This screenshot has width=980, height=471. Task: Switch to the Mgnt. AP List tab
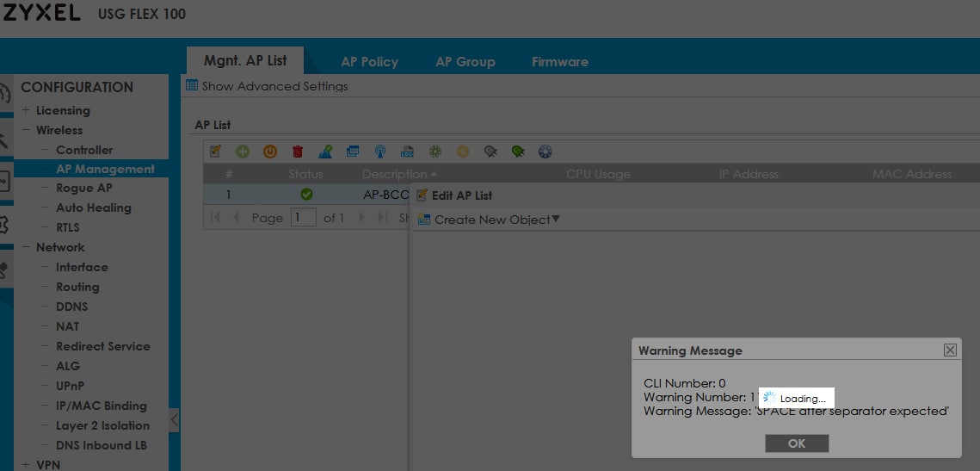(x=245, y=60)
